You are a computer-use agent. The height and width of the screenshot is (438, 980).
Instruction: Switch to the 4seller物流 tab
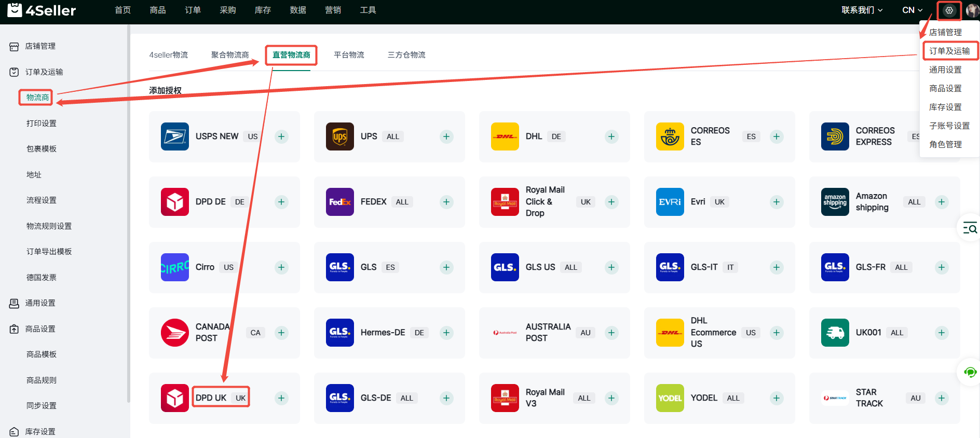pyautogui.click(x=169, y=55)
